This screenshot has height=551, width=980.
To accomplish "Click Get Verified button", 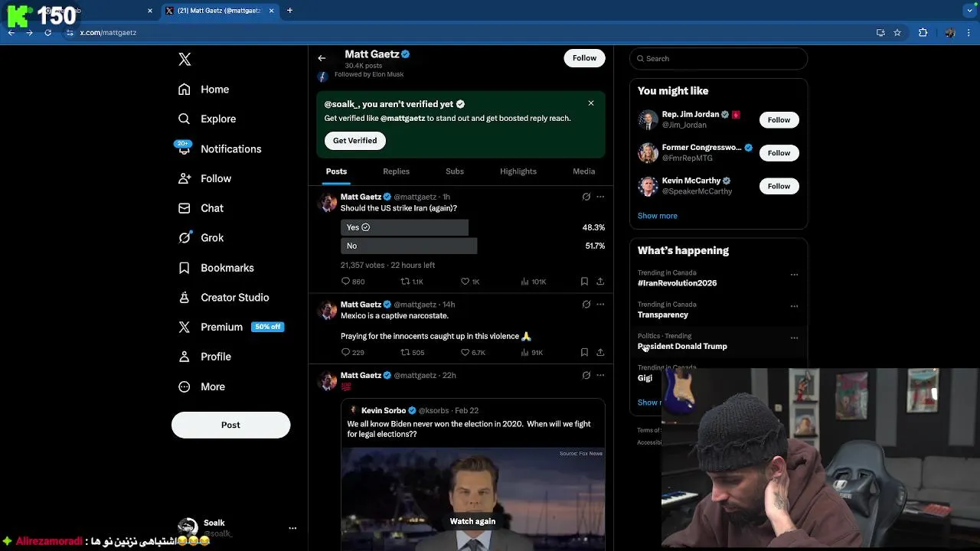I will 354,141.
